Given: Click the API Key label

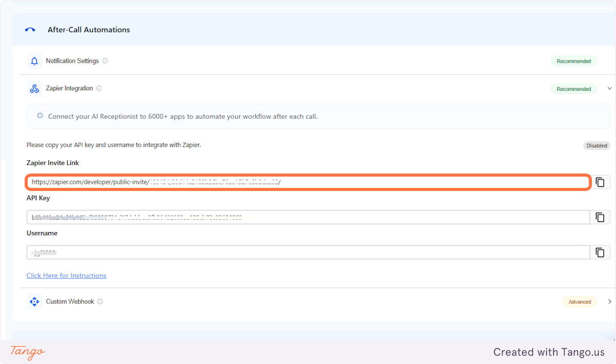Looking at the screenshot, I should click(38, 198).
